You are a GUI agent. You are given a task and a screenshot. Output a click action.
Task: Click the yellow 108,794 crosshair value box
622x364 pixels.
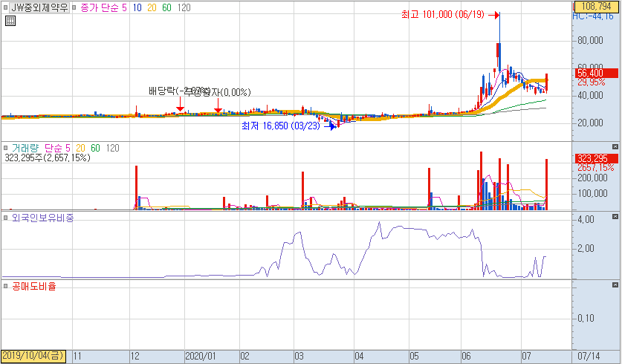597,7
